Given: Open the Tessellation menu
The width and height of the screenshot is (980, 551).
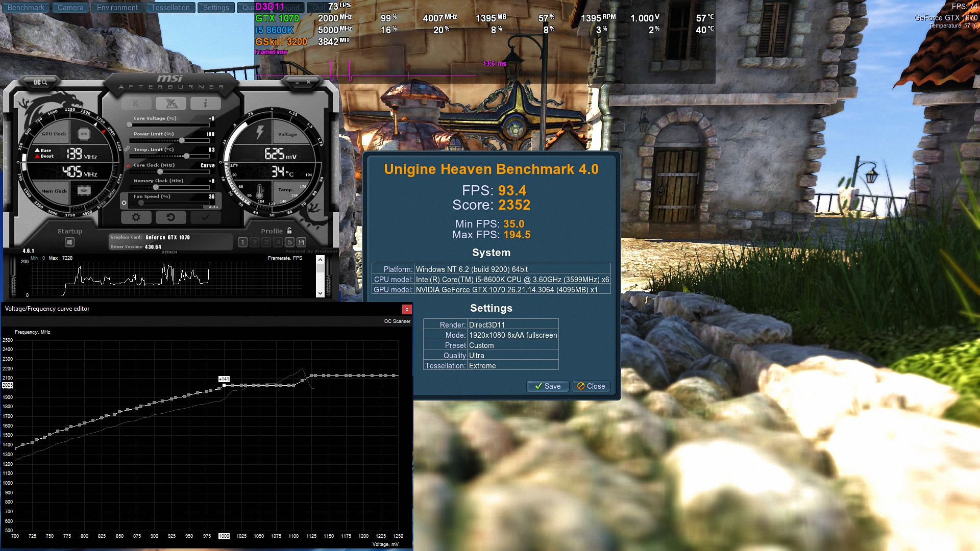Looking at the screenshot, I should (170, 8).
